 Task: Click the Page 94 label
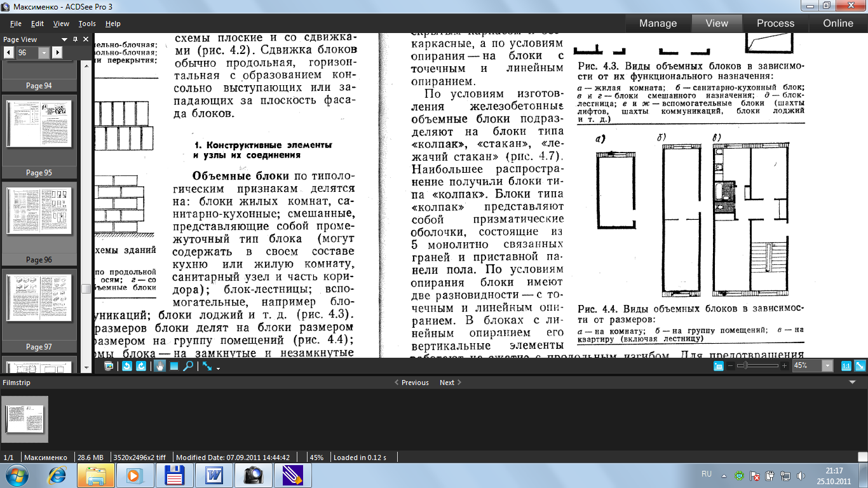(39, 86)
